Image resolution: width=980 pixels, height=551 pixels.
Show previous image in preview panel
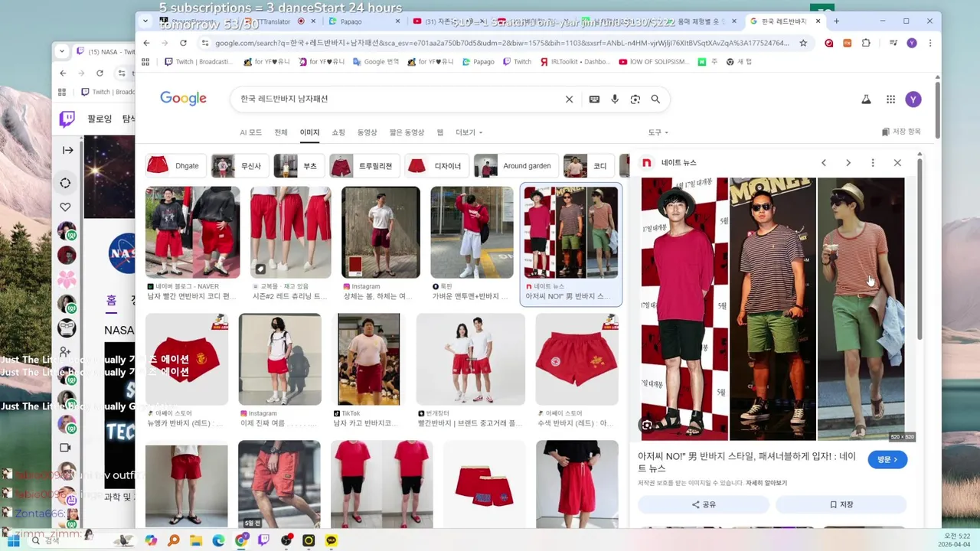click(824, 163)
